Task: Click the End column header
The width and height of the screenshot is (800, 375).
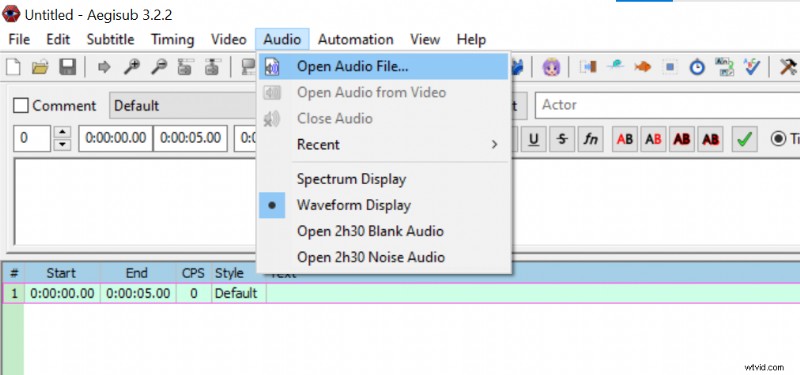Action: coord(138,273)
